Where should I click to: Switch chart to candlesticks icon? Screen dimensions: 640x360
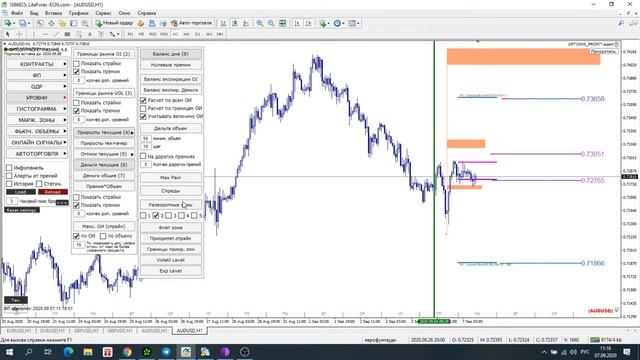point(235,23)
